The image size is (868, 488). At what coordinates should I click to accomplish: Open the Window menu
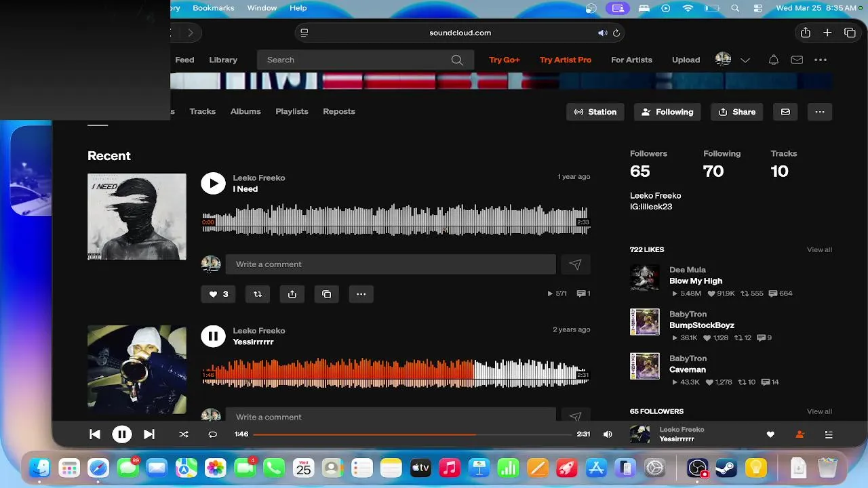point(262,8)
